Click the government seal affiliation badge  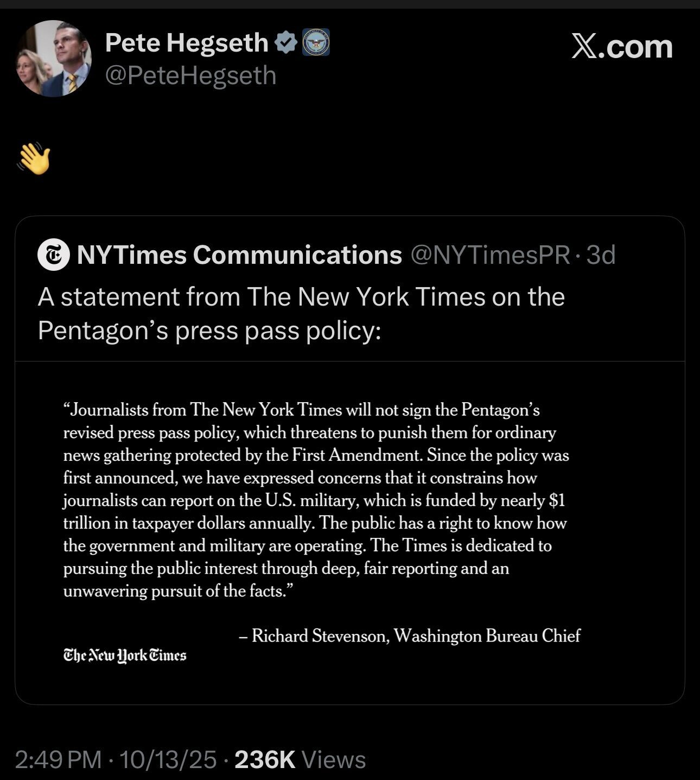[x=315, y=42]
